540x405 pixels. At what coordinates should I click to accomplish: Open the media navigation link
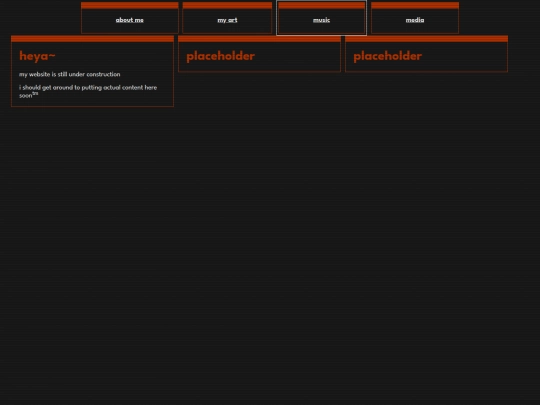pyautogui.click(x=415, y=20)
